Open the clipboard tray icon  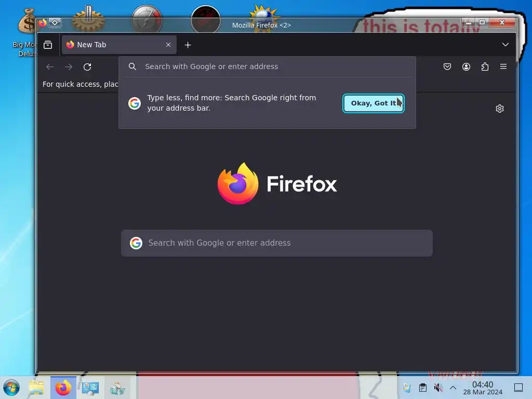point(423,388)
